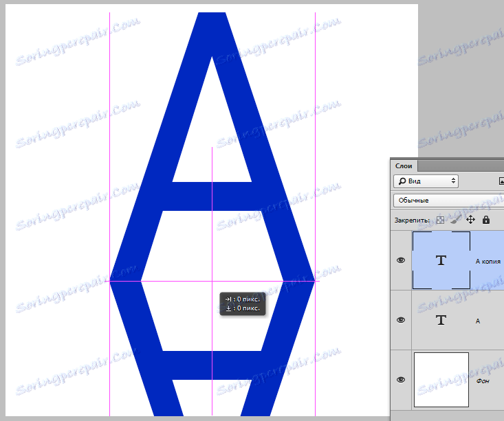Hide the А копия layer
Screen dimensions: 504x421
401,260
